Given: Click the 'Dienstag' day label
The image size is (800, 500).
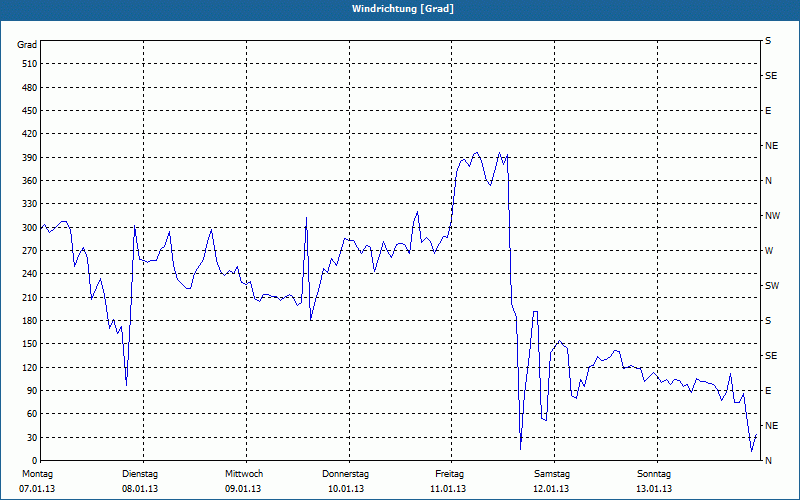Looking at the screenshot, I should click(x=140, y=474).
